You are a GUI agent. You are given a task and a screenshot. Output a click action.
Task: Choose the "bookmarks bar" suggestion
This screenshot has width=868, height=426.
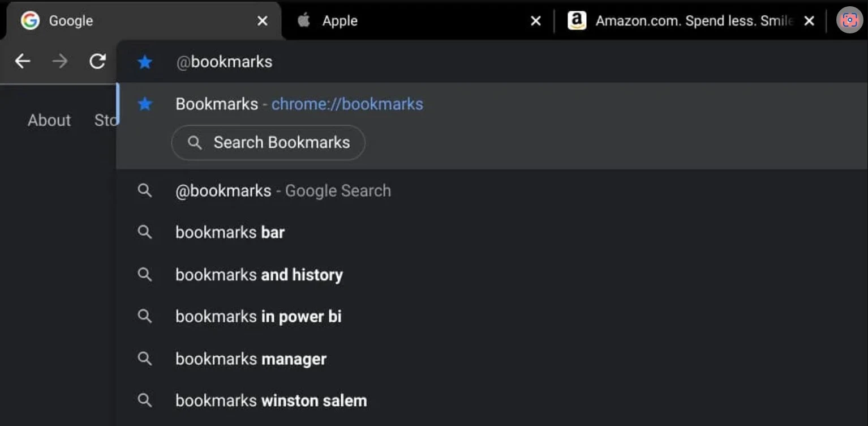coord(492,232)
